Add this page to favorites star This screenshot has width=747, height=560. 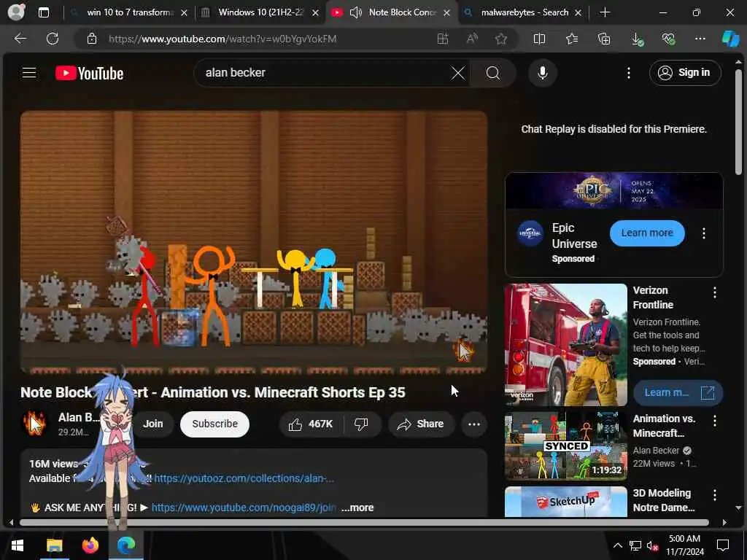point(500,39)
